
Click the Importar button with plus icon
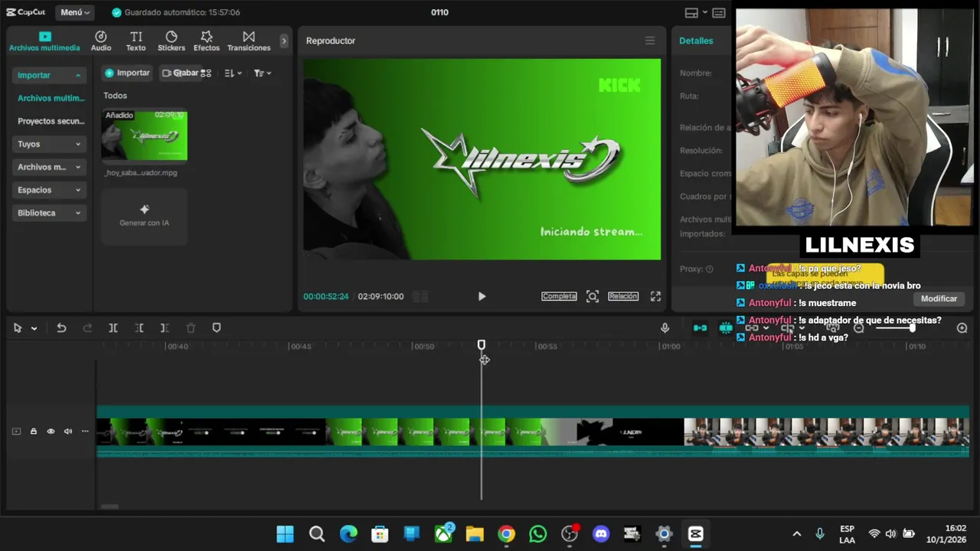(x=127, y=73)
